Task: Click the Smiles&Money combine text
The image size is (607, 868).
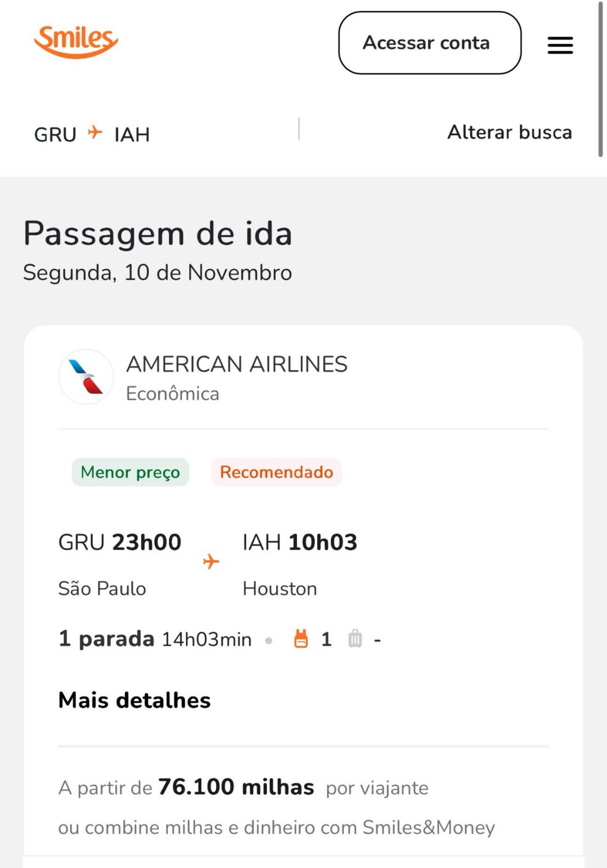Action: (x=276, y=828)
